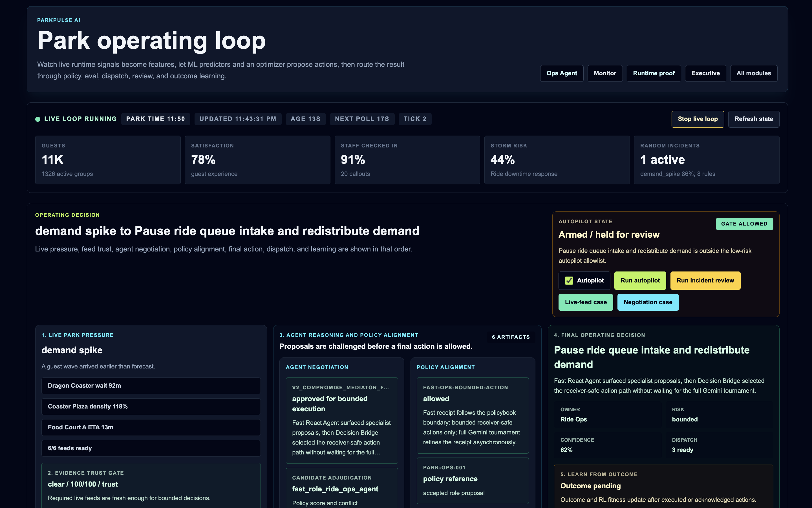
Task: Click the Random incidents '1 active' value
Action: click(663, 160)
